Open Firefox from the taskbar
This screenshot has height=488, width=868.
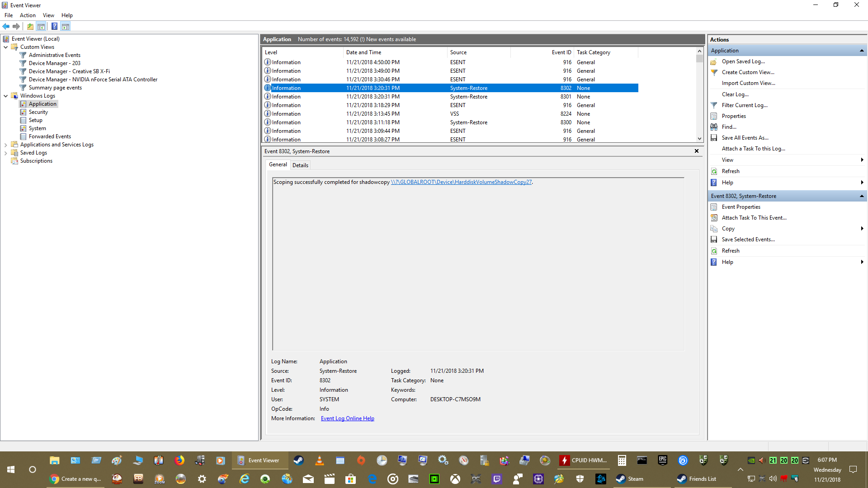(x=179, y=460)
